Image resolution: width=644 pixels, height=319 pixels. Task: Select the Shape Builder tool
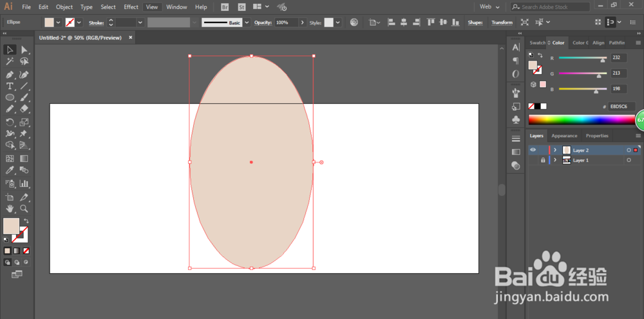point(10,145)
